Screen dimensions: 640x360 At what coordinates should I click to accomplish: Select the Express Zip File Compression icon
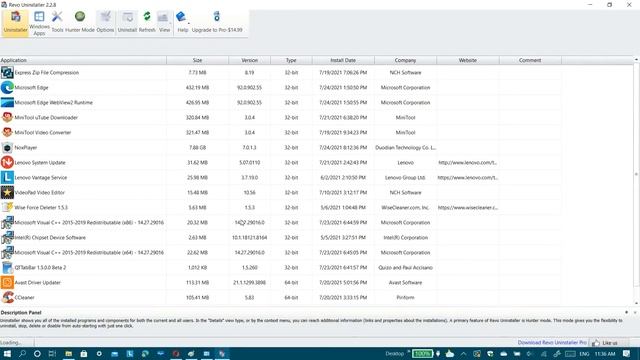(7, 73)
